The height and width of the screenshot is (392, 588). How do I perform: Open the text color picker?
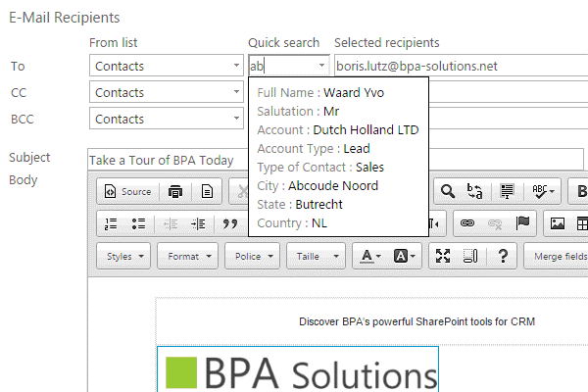(x=370, y=256)
